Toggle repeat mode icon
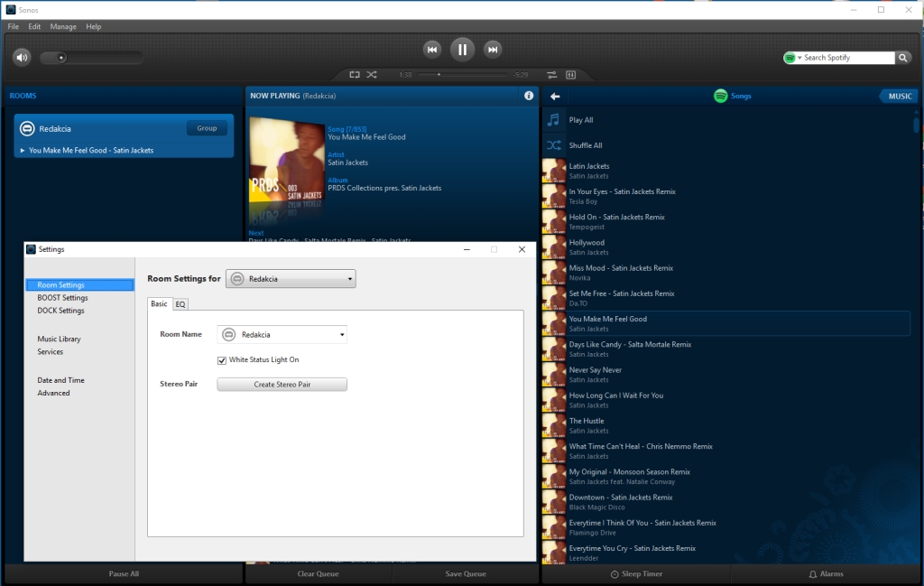This screenshot has width=924, height=586. click(355, 75)
